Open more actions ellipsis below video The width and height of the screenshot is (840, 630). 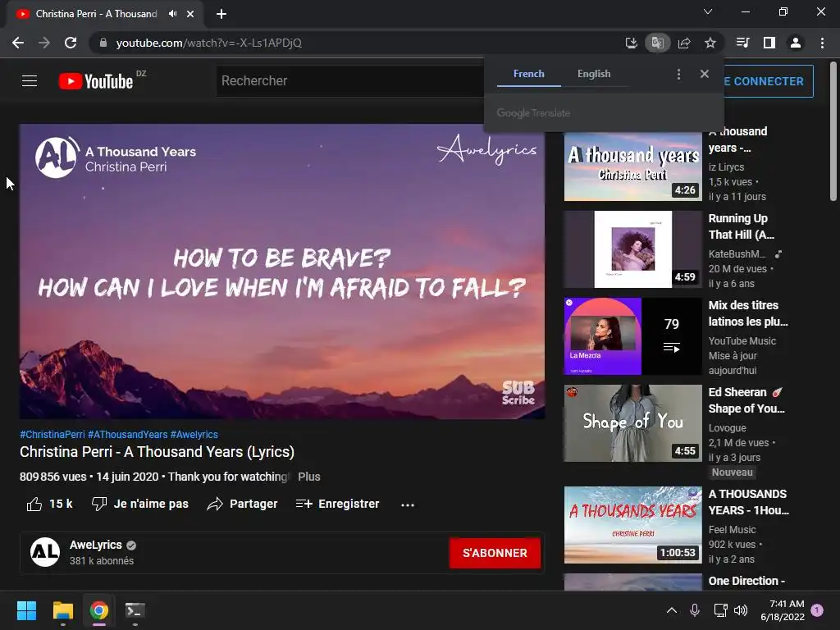(408, 504)
